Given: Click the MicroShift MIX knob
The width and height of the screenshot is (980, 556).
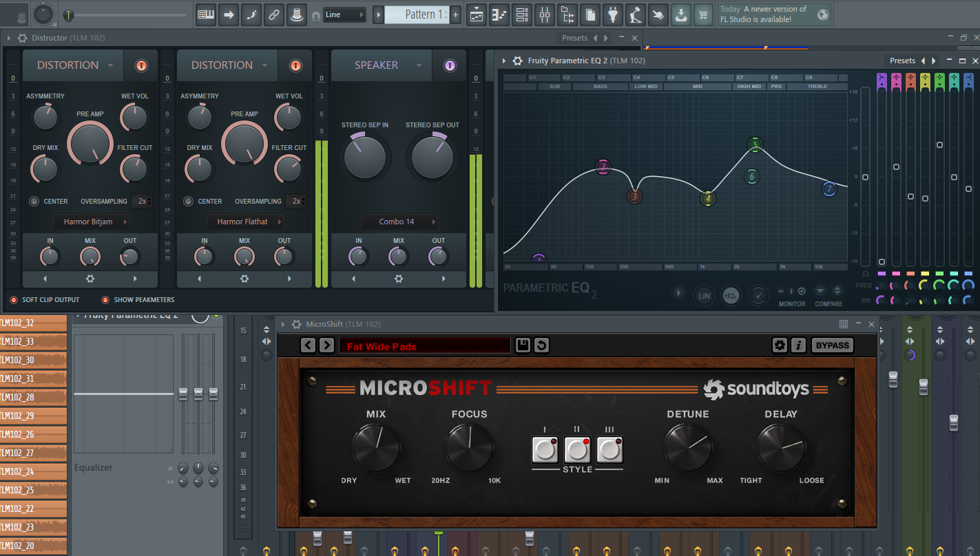Looking at the screenshot, I should coord(376,448).
